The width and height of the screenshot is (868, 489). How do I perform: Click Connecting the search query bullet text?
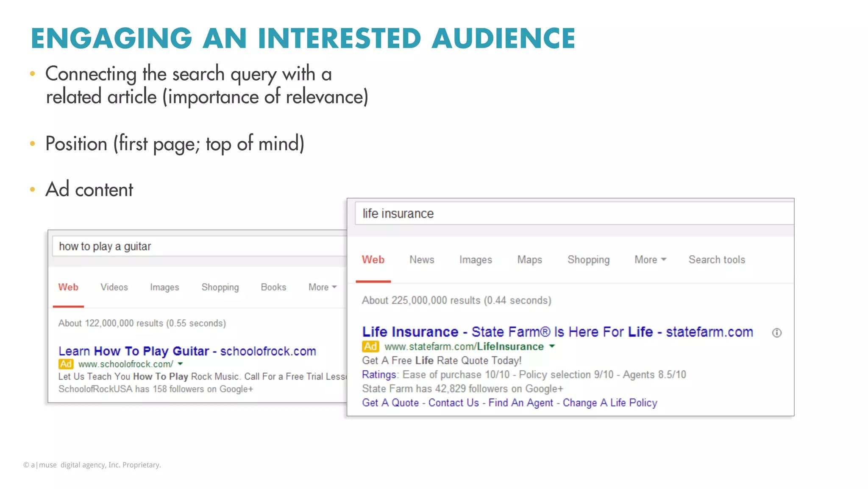[207, 85]
